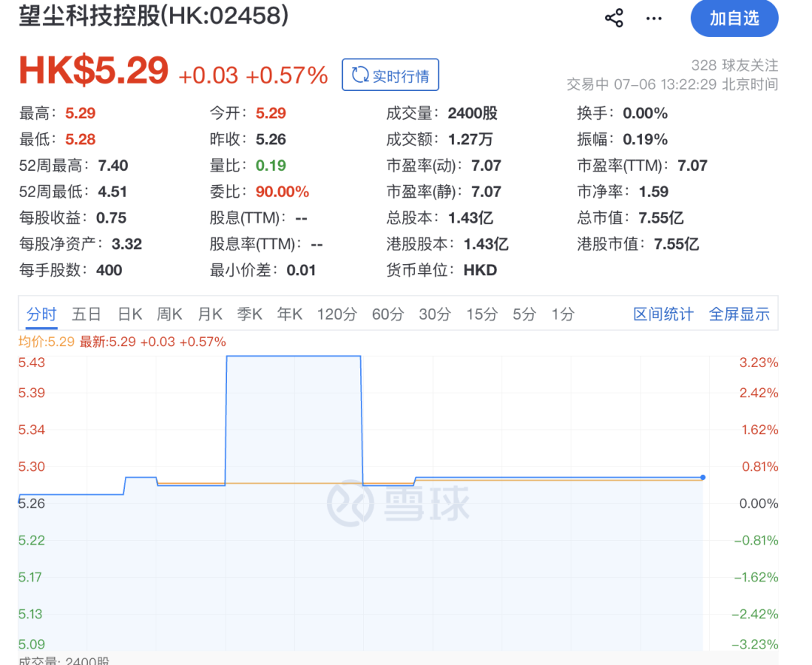Switch to the 五日 chart tab
This screenshot has width=812, height=665.
coord(86,314)
